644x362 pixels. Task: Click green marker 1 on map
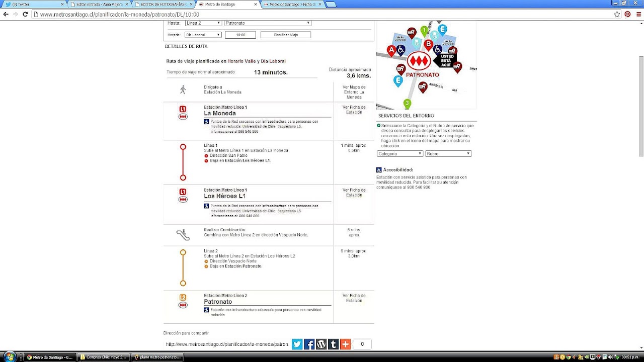click(424, 31)
